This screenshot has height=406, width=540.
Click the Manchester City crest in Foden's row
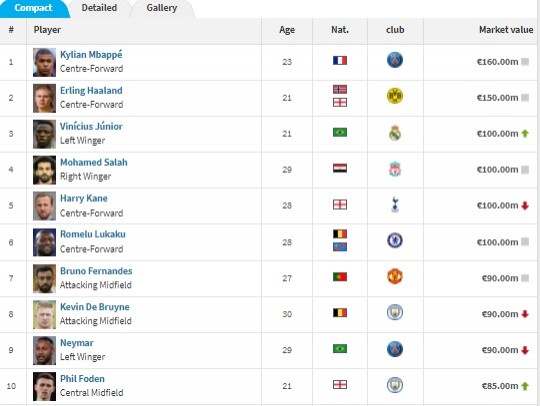[395, 385]
